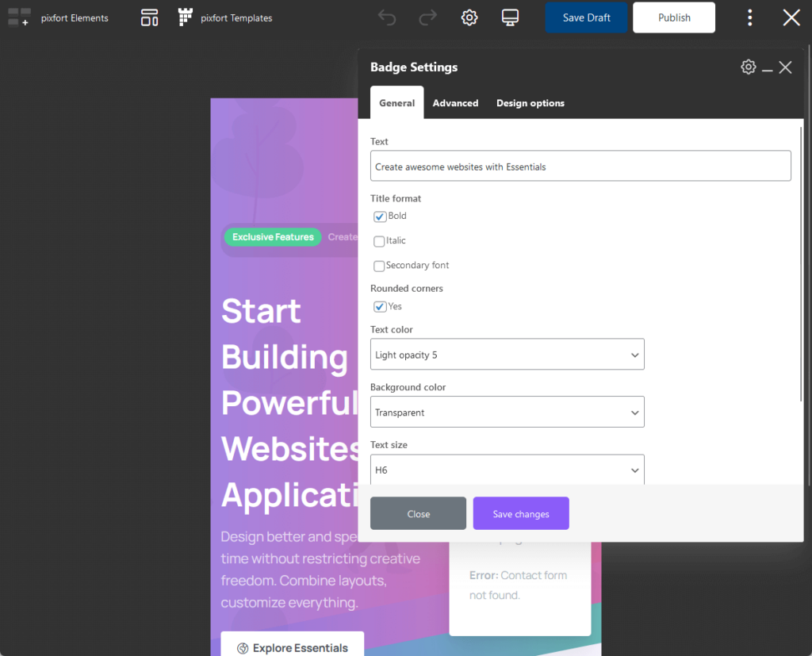The image size is (812, 656).
Task: Click the layout builder icon near pixfort Elements
Action: [x=149, y=17]
